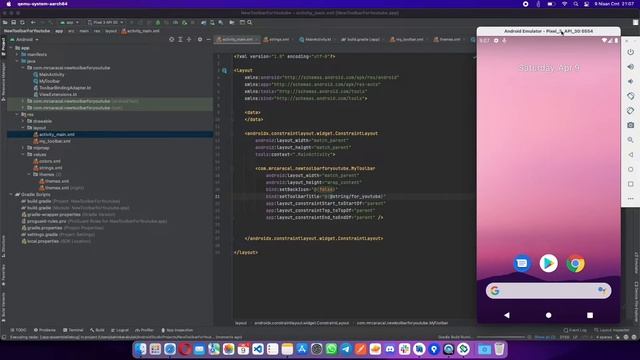This screenshot has width=640, height=360.
Task: Open Pixel 3 API 30 device dropdown
Action: coord(105,22)
